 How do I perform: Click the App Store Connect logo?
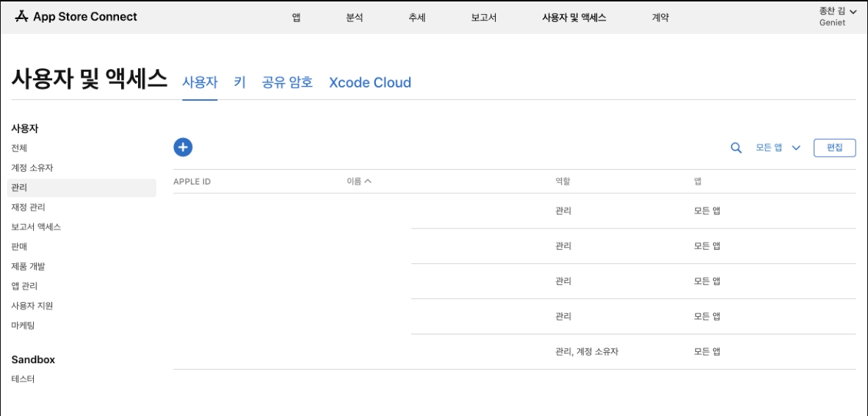[x=76, y=17]
